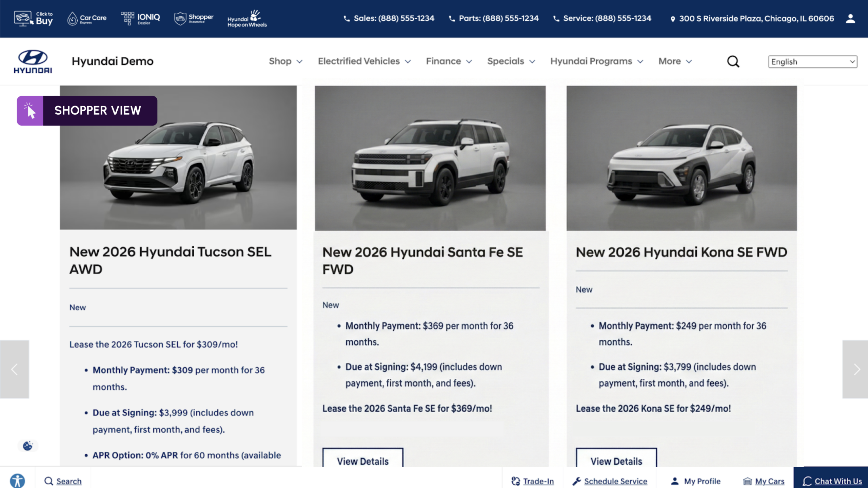Viewport: 868px width, 488px height.
Task: Click the bottom bar Search magnifier icon
Action: (x=48, y=481)
